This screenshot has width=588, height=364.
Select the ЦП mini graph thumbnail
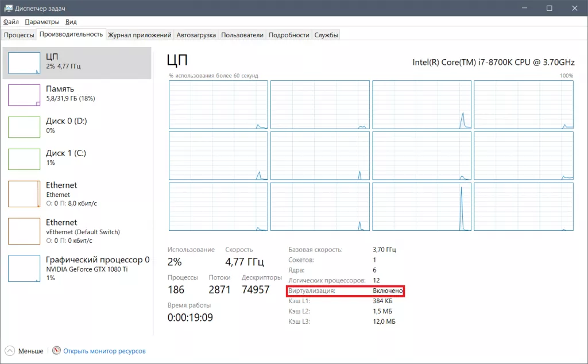pos(24,63)
